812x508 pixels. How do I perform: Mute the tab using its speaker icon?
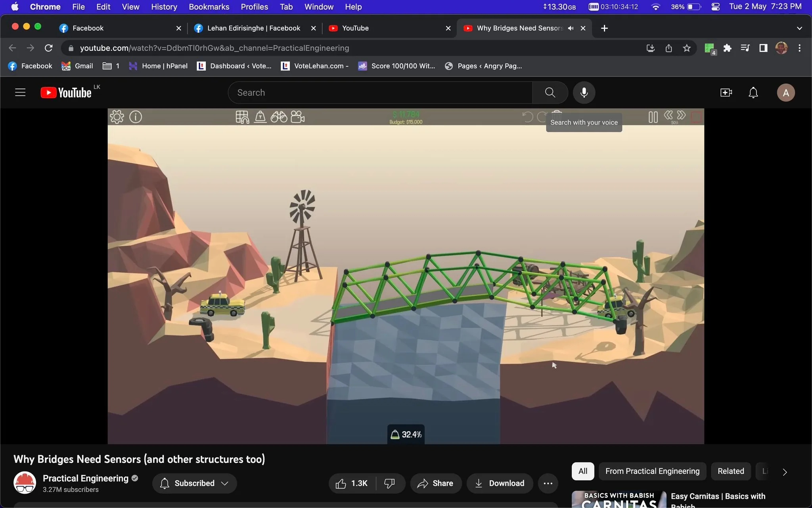570,28
